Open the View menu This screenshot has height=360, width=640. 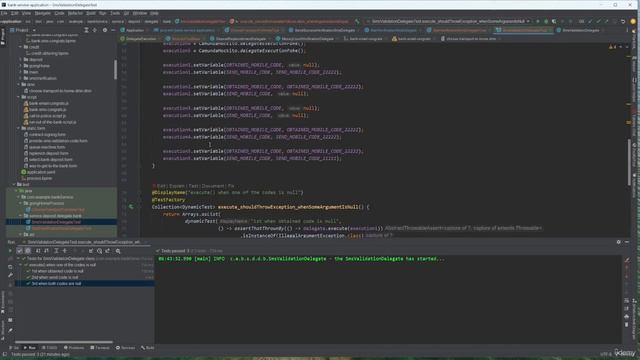(x=26, y=13)
